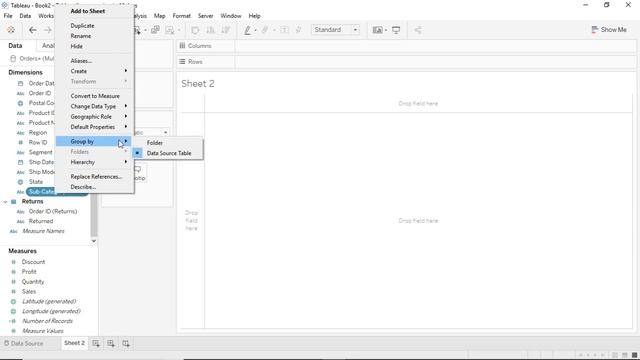Click the Sort descending toolbar icon
Image resolution: width=640 pixels, height=360 pixels.
click(225, 30)
